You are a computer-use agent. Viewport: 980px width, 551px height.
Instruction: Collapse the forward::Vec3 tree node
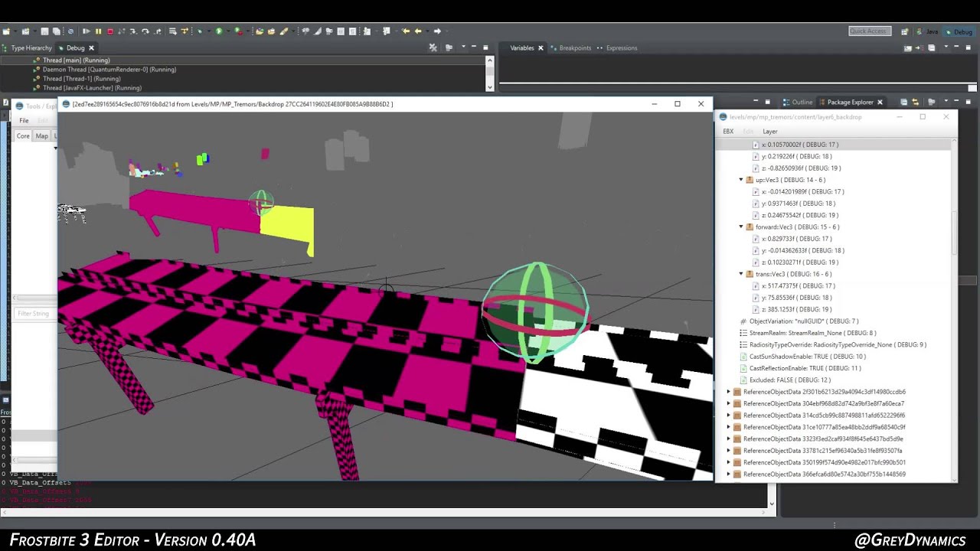tap(741, 227)
